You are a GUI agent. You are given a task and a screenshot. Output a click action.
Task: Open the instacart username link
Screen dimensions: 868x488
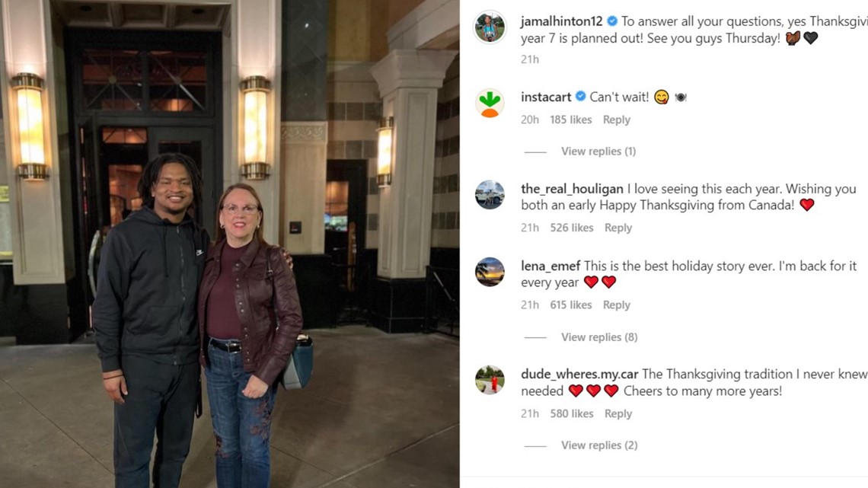pyautogui.click(x=546, y=97)
